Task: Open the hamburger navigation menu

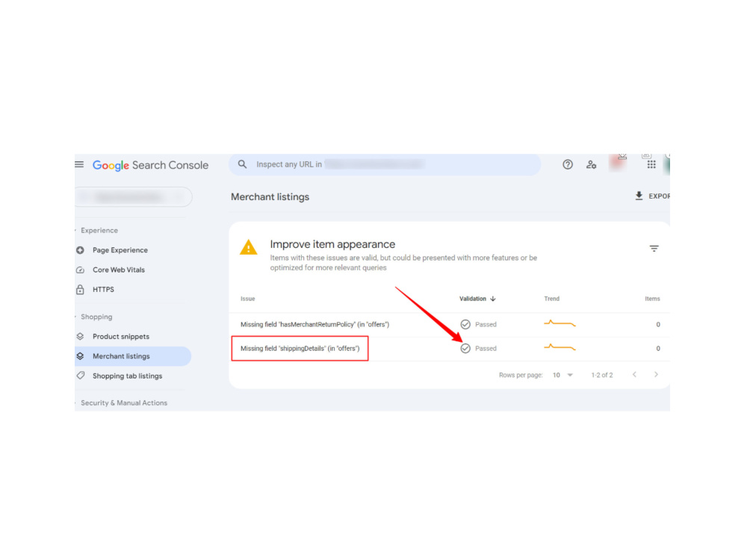Action: click(79, 165)
